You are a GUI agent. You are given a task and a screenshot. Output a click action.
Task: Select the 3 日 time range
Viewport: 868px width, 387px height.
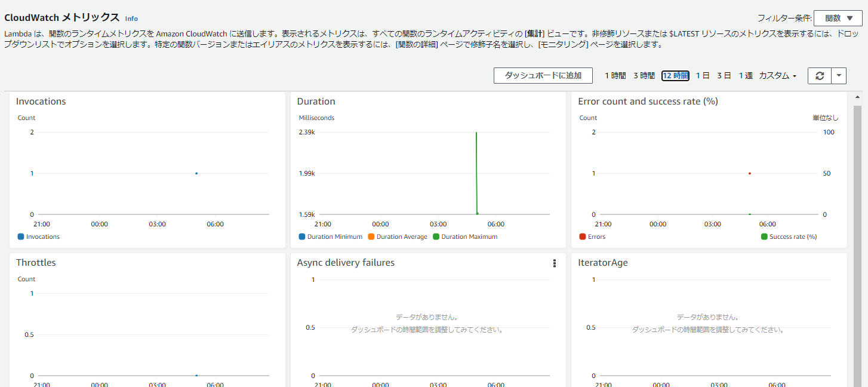[x=724, y=76]
